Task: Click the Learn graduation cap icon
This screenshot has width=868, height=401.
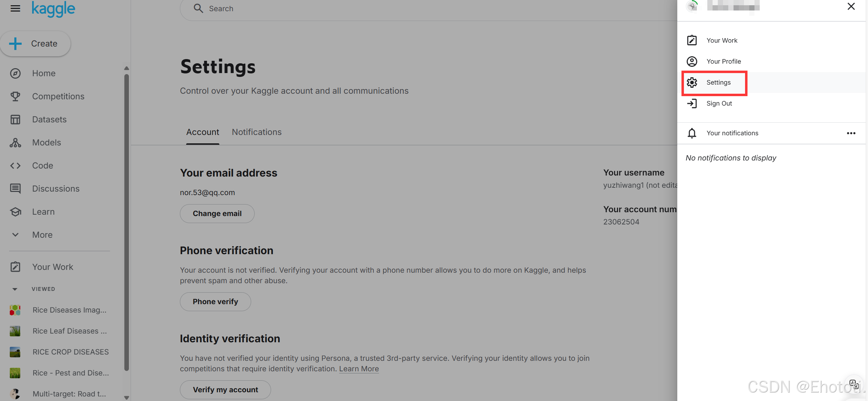Action: 15,212
